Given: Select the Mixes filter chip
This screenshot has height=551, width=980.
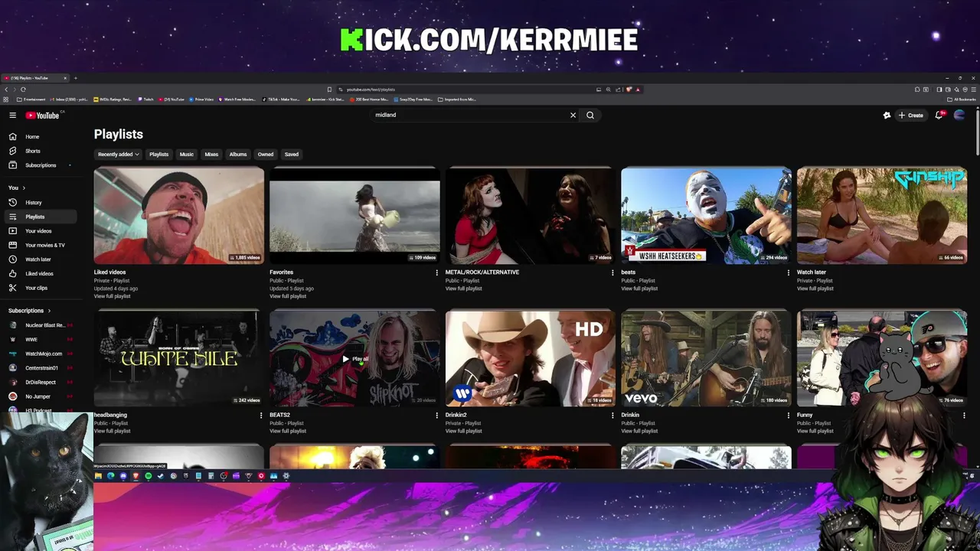Looking at the screenshot, I should [211, 154].
